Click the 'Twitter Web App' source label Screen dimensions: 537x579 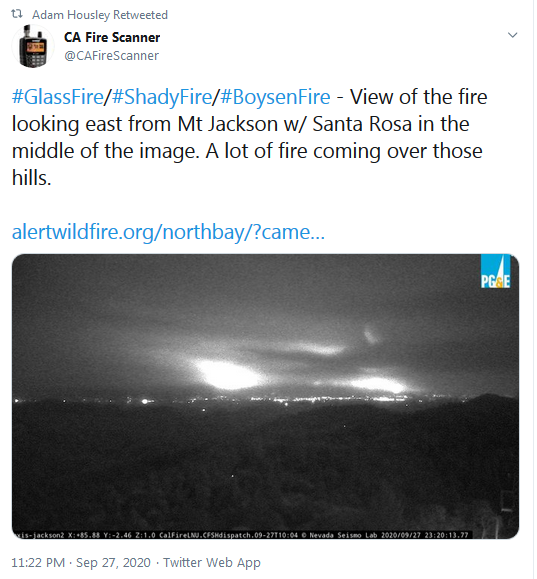[x=212, y=563]
